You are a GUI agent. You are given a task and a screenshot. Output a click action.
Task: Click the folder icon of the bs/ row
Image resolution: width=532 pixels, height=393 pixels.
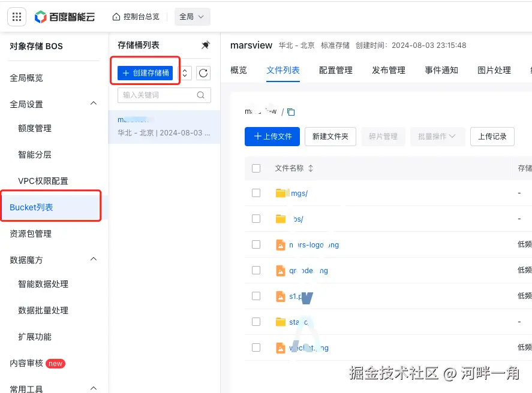click(x=281, y=219)
